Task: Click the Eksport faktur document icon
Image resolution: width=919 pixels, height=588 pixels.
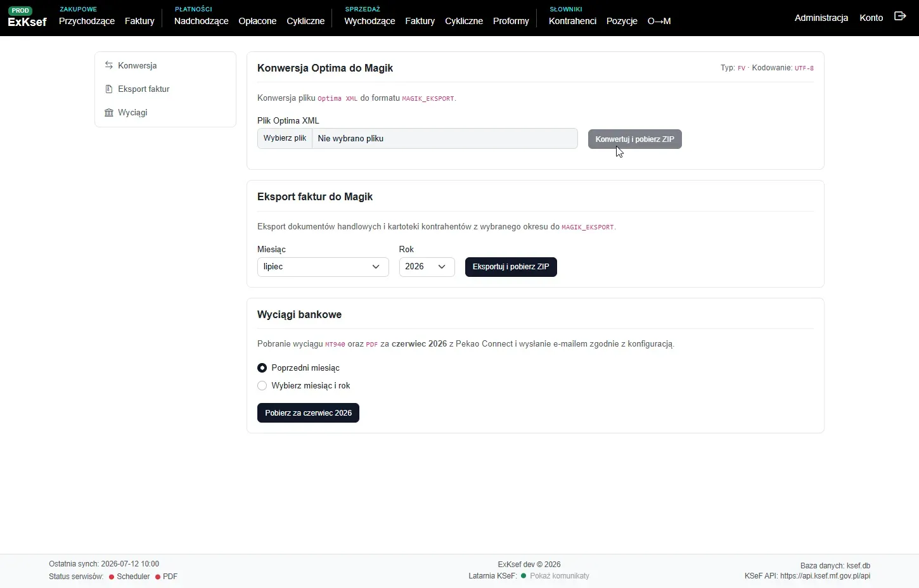Action: pyautogui.click(x=109, y=89)
